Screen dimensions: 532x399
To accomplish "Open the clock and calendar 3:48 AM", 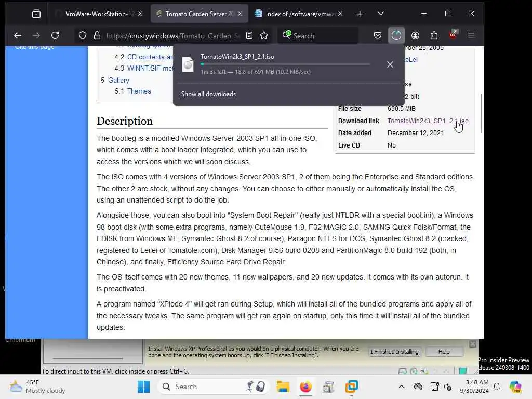I will point(474,387).
